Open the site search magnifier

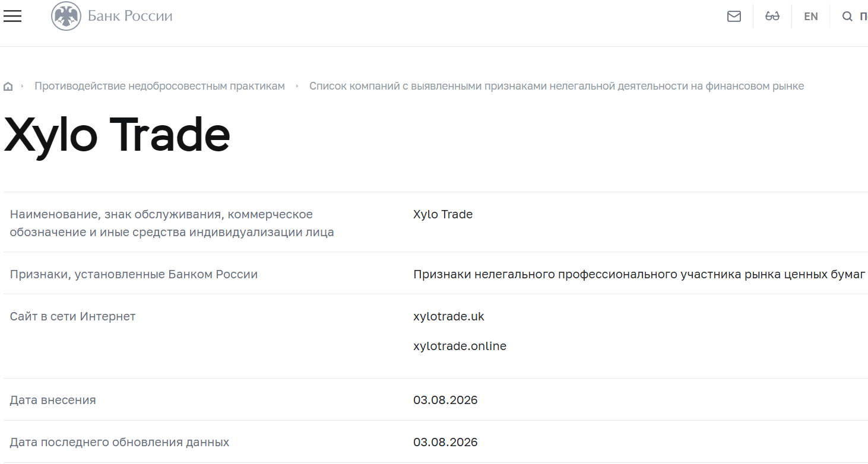click(847, 17)
